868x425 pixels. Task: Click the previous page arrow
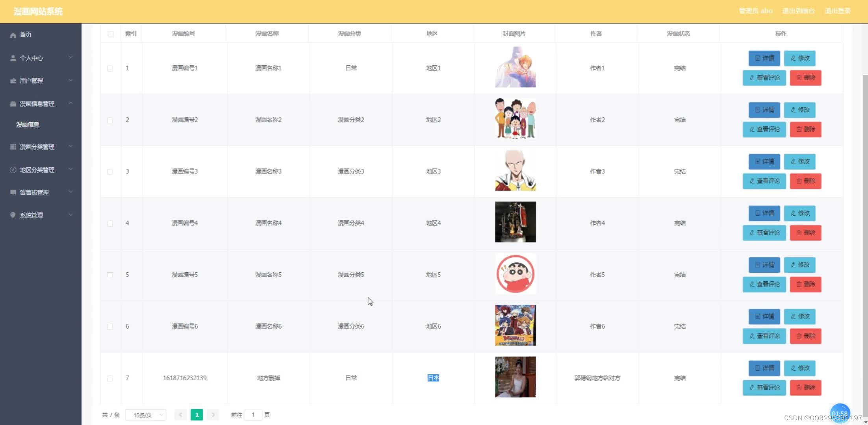(180, 415)
